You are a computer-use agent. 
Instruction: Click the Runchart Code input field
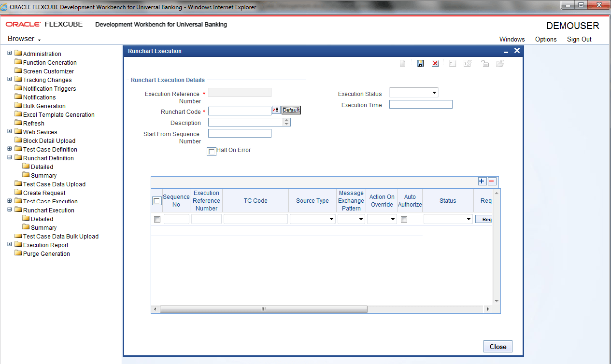tap(240, 111)
